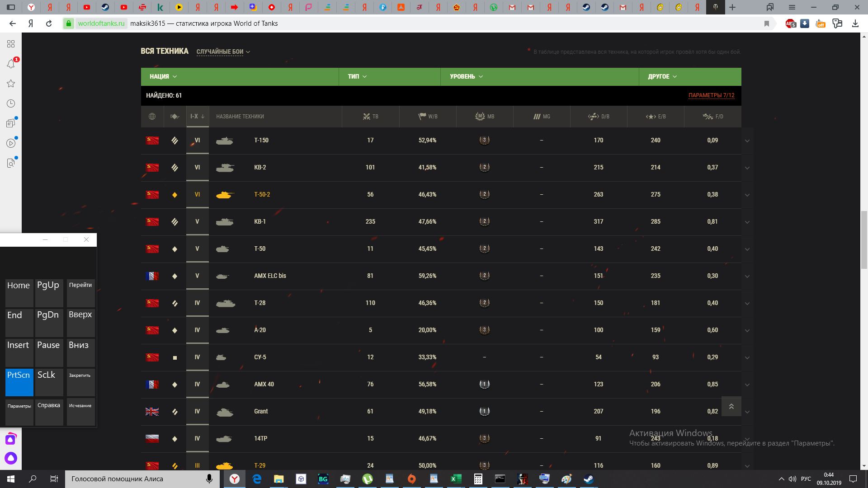Sort by marks of excellence MG column
This screenshot has width=868, height=488.
pos(542,117)
